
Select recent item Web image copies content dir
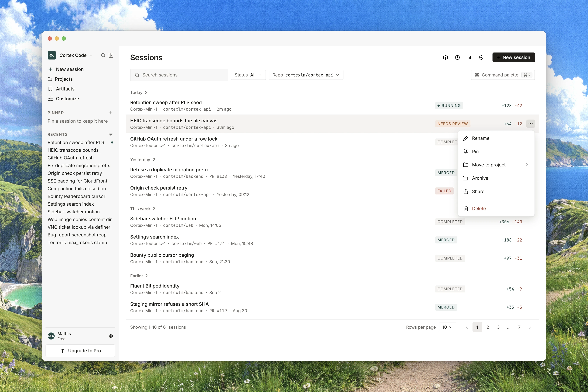[80, 219]
